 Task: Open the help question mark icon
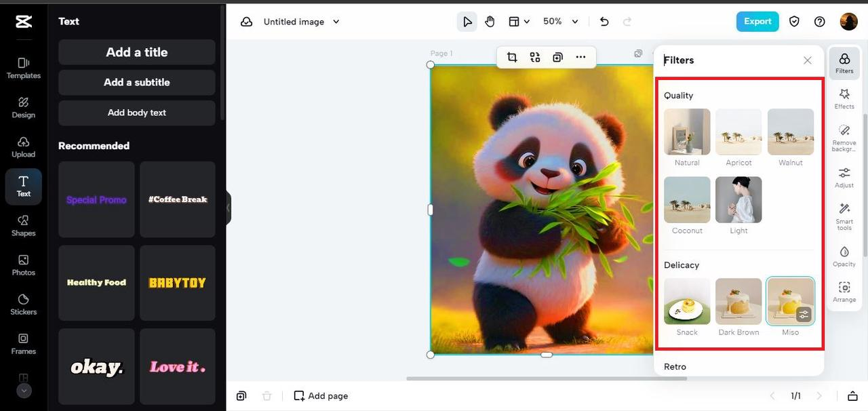pos(820,22)
